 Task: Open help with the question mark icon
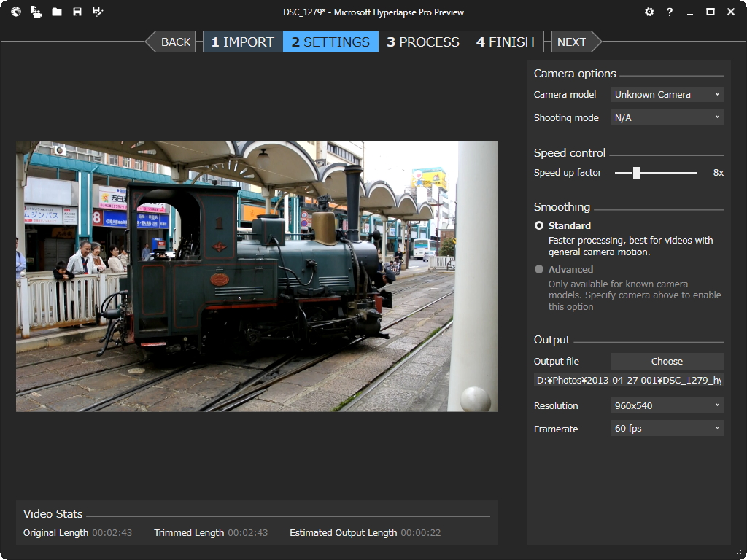point(670,12)
